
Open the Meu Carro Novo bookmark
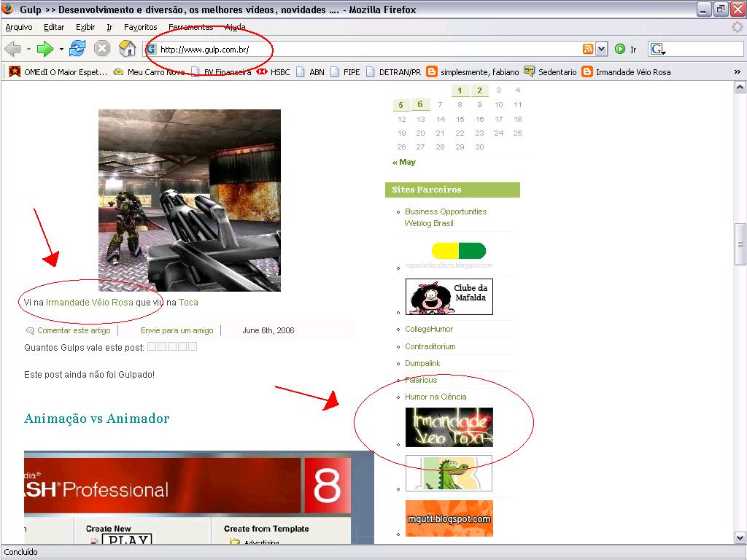click(149, 72)
